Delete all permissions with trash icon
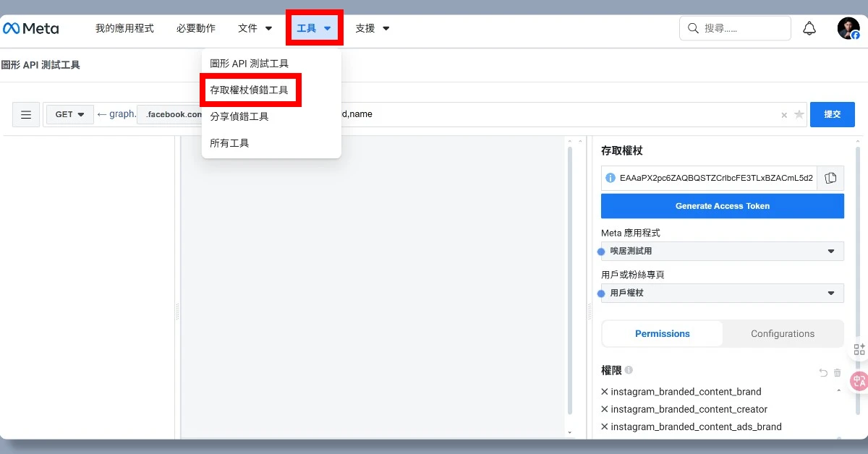 [x=838, y=373]
